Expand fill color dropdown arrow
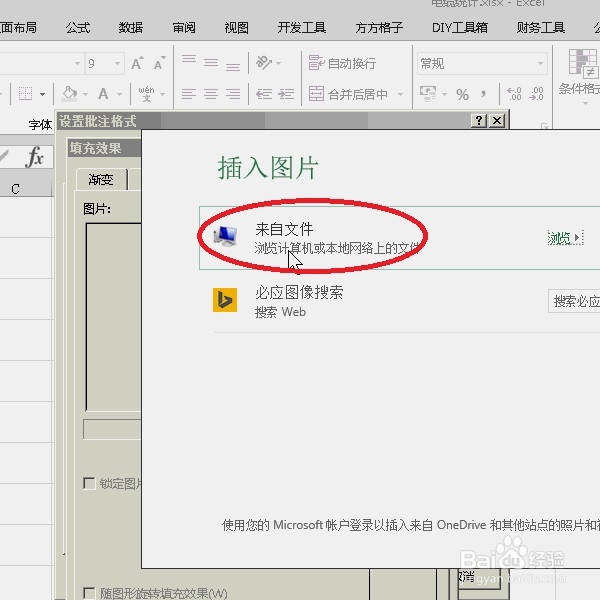The image size is (600, 600). [85, 94]
